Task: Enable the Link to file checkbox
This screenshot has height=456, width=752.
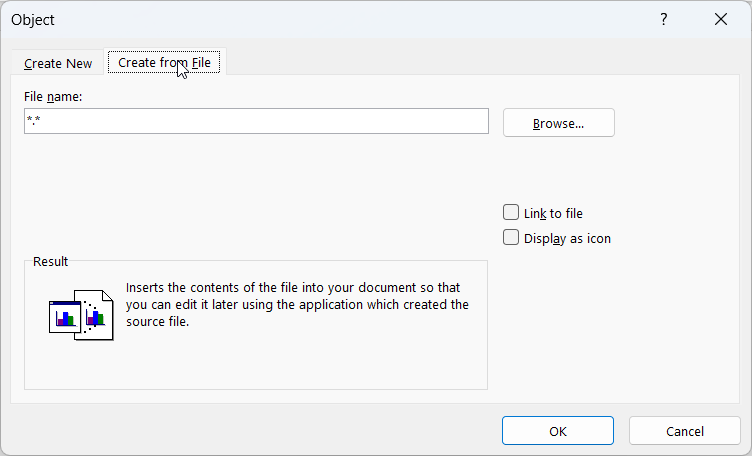Action: tap(511, 212)
